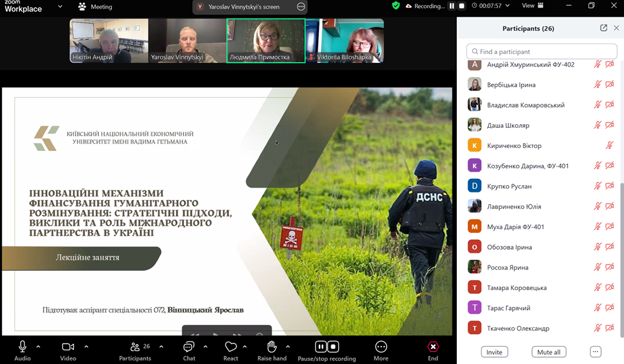
Task: Expand the Video options arrow
Action: click(86, 347)
